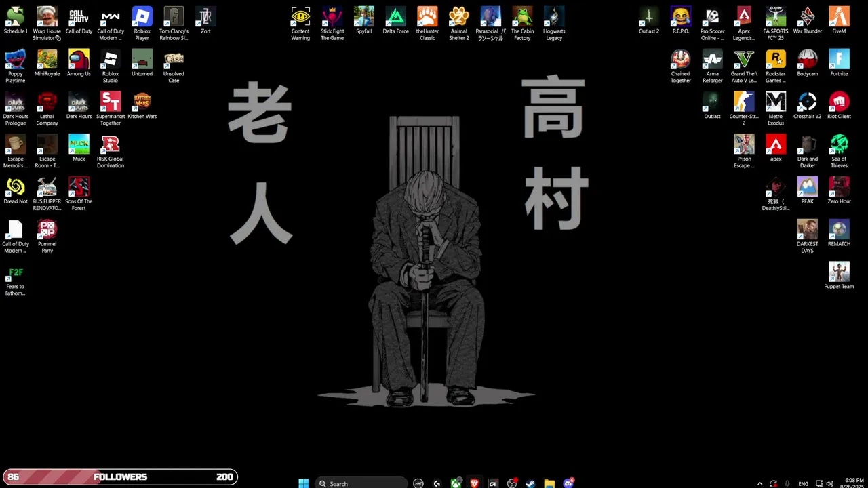This screenshot has width=868, height=488.
Task: Open the clock and date flyout
Action: 854,483
